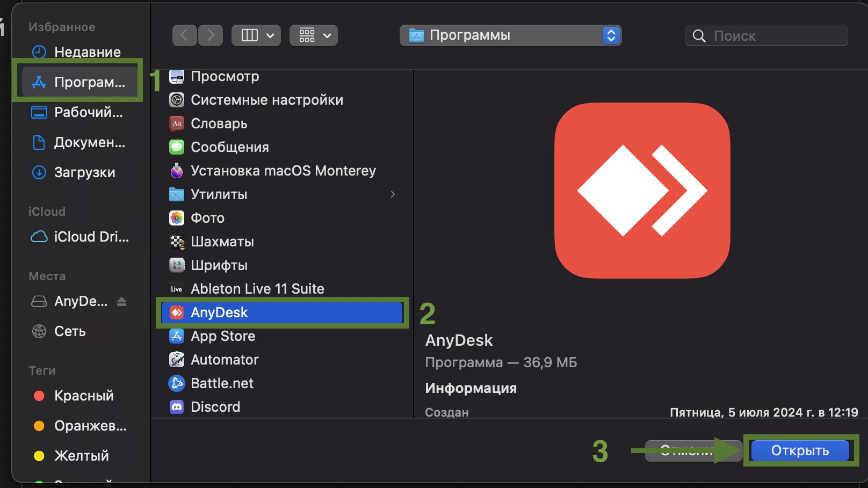This screenshot has height=488, width=868.
Task: Go forward to next folder
Action: pyautogui.click(x=211, y=35)
